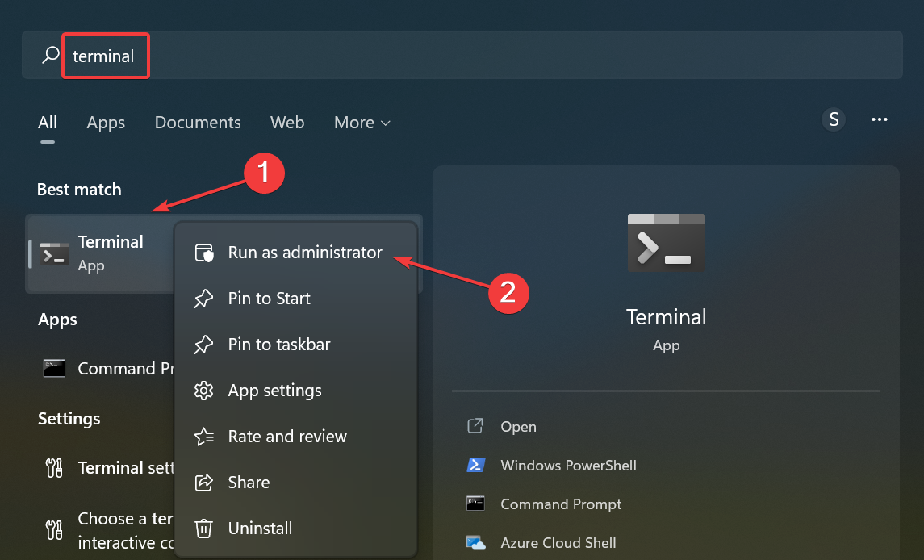
Task: Click the Run as administrator shield icon
Action: (204, 253)
